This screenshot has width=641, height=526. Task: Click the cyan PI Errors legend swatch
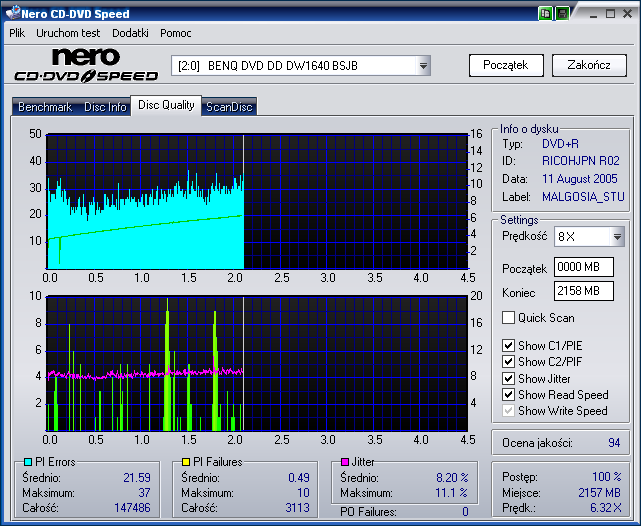point(28,462)
